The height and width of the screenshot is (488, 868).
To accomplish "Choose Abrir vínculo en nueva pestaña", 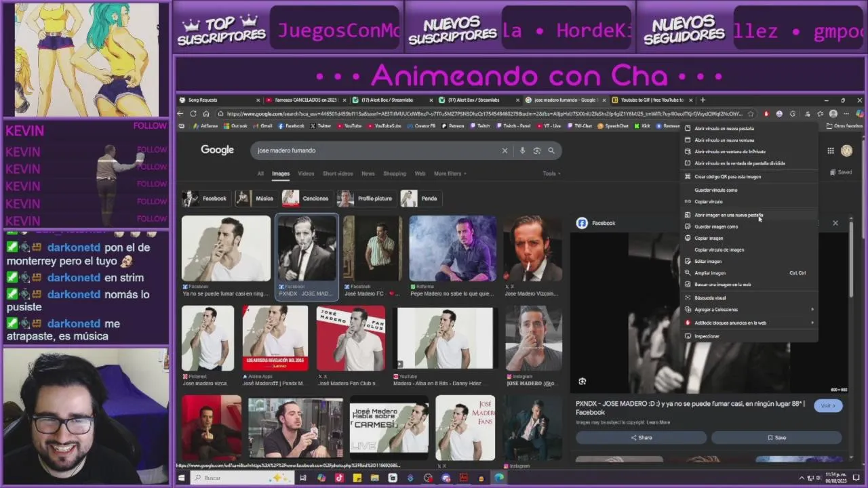I will tap(749, 129).
